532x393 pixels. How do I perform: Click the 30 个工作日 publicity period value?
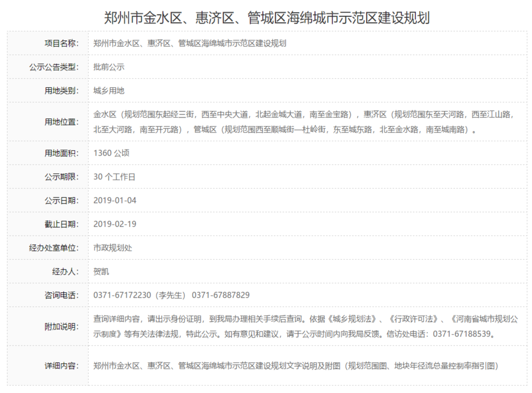[114, 177]
